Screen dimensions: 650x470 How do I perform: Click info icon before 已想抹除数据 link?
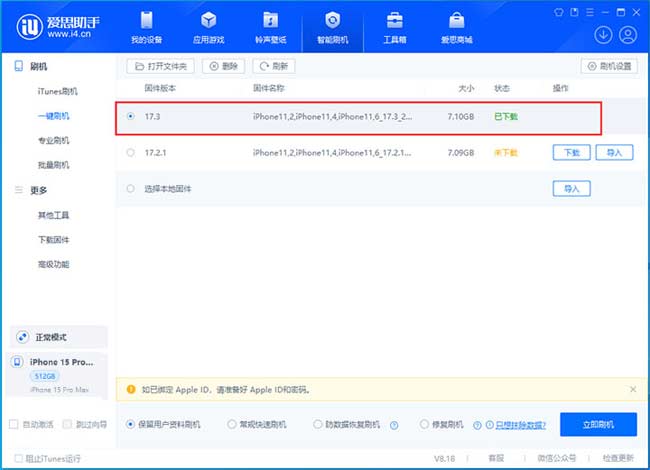coord(490,425)
